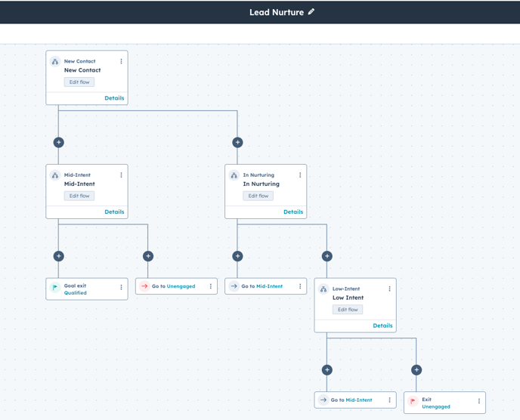Add a step above the Mid-Intent card
The width and height of the screenshot is (520, 420).
point(59,143)
